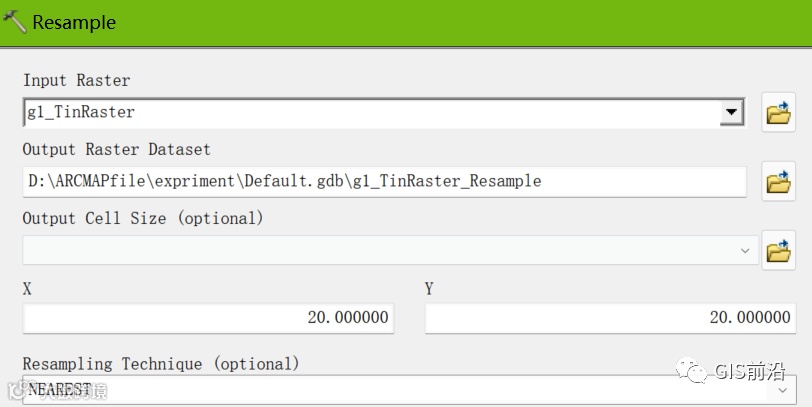Click the Output Raster Dataset label
This screenshot has height=407, width=812.
(117, 149)
